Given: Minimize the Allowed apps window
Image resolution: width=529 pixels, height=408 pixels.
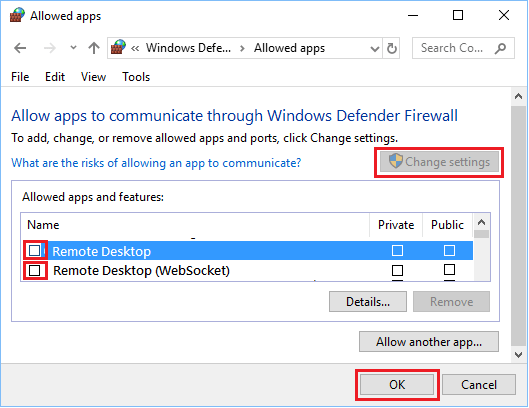Looking at the screenshot, I should click(x=413, y=15).
